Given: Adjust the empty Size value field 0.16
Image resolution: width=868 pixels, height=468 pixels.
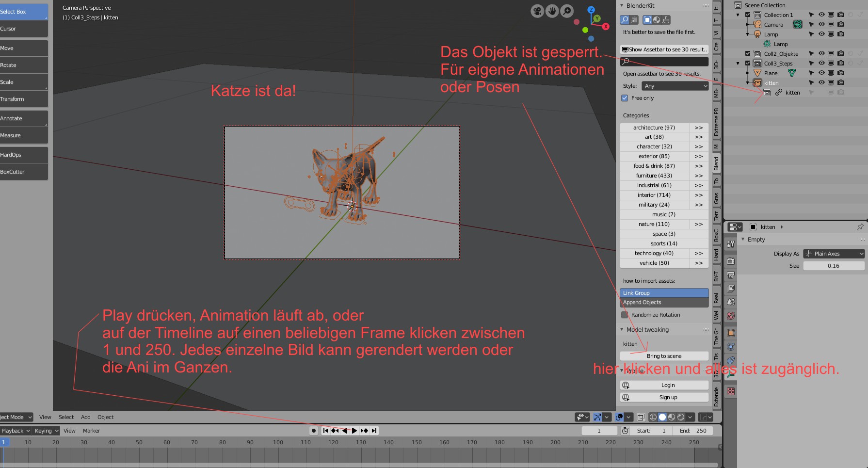Looking at the screenshot, I should 834,266.
